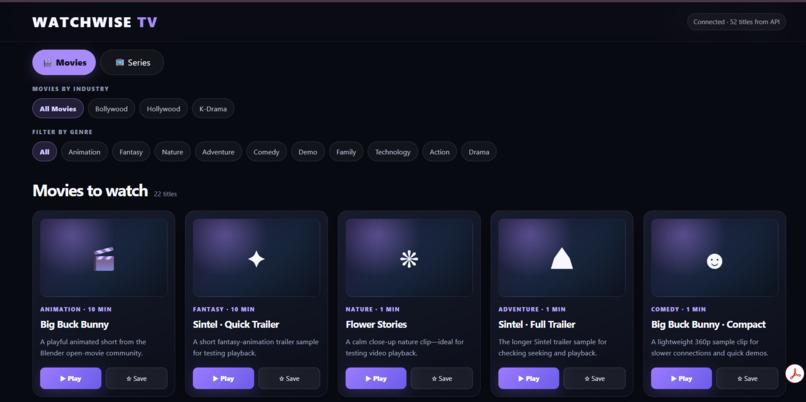Select the All Movies industry filter
This screenshot has height=402, width=806.
coord(58,108)
